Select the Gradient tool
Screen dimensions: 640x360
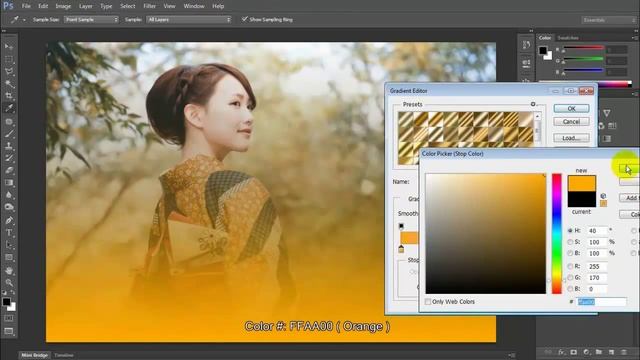point(9,182)
